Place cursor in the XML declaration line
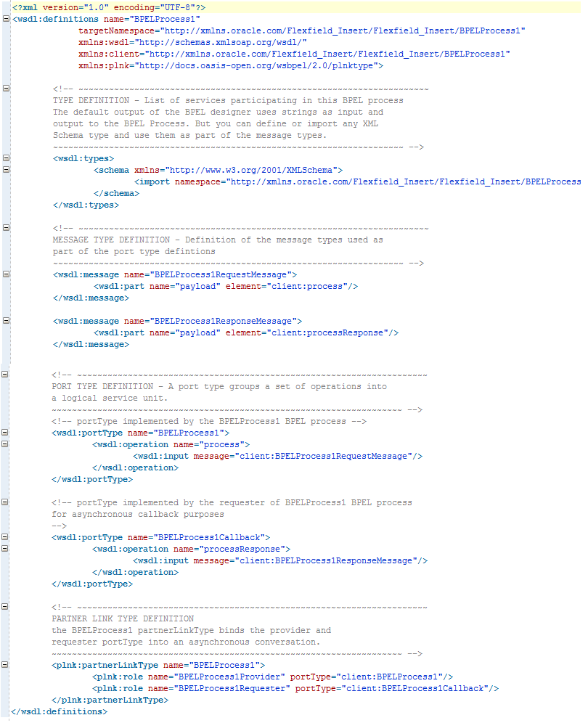The width and height of the screenshot is (588, 723). coord(109,7)
